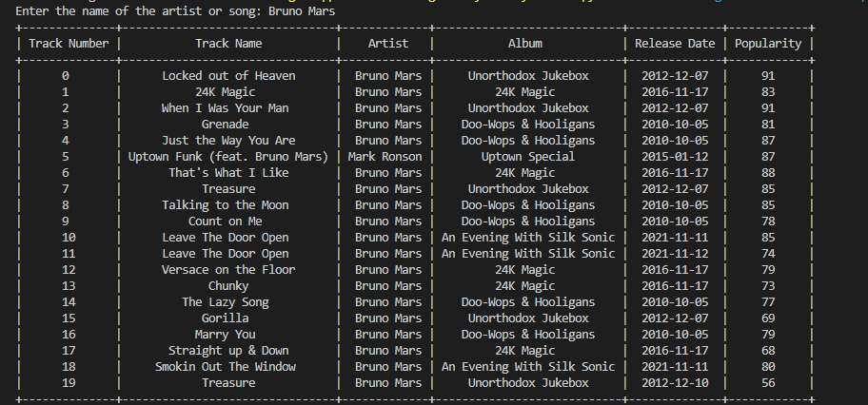
Task: Click track number "19"
Action: pos(69,383)
